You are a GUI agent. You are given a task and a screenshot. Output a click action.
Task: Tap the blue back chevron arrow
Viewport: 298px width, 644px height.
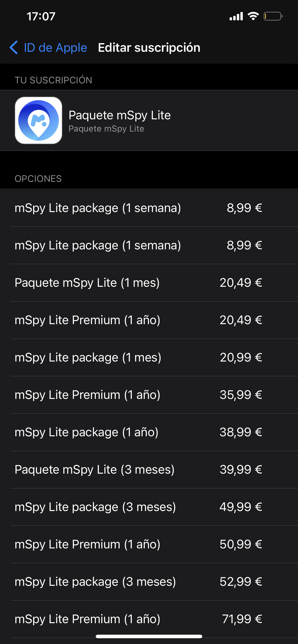pos(14,47)
